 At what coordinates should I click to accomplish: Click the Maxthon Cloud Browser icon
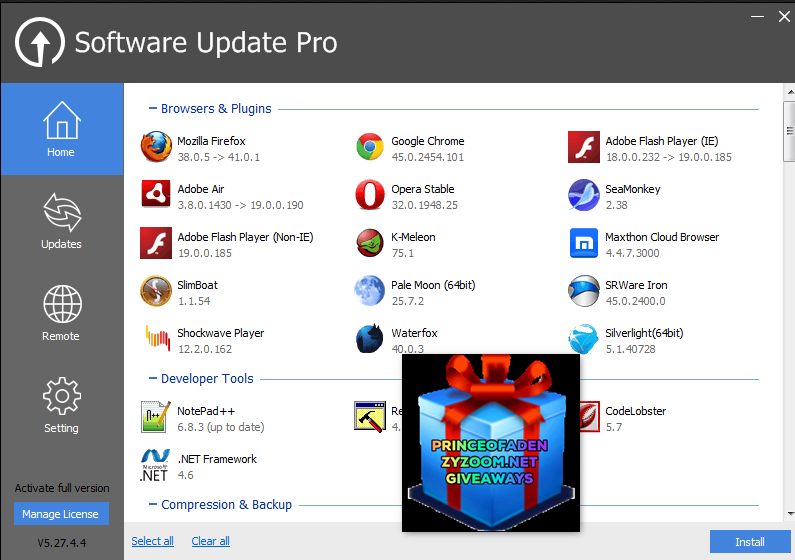(584, 243)
